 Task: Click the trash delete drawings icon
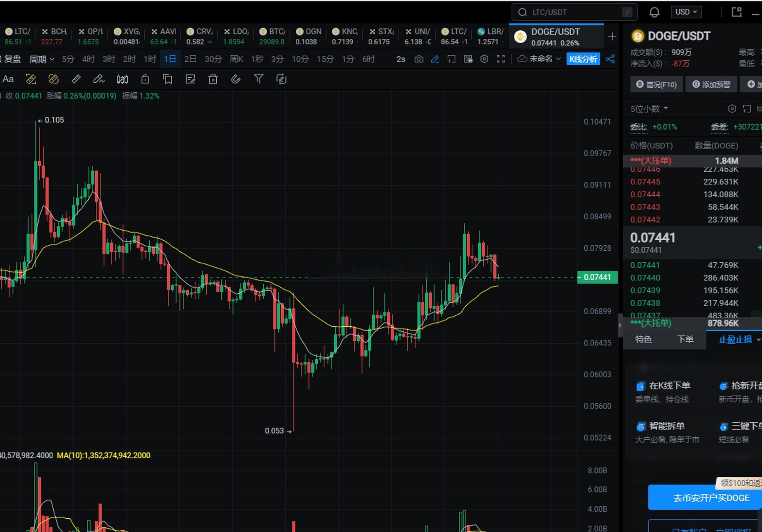213,79
